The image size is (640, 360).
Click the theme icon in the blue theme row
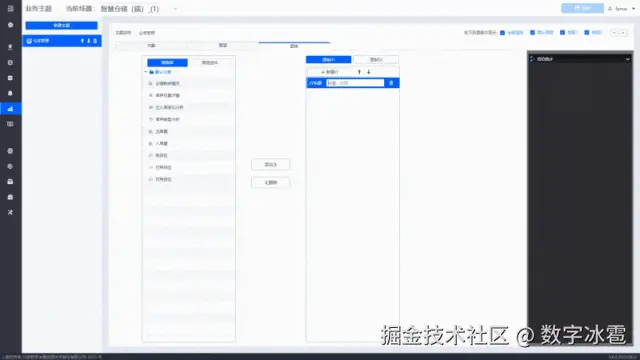[x=29, y=41]
